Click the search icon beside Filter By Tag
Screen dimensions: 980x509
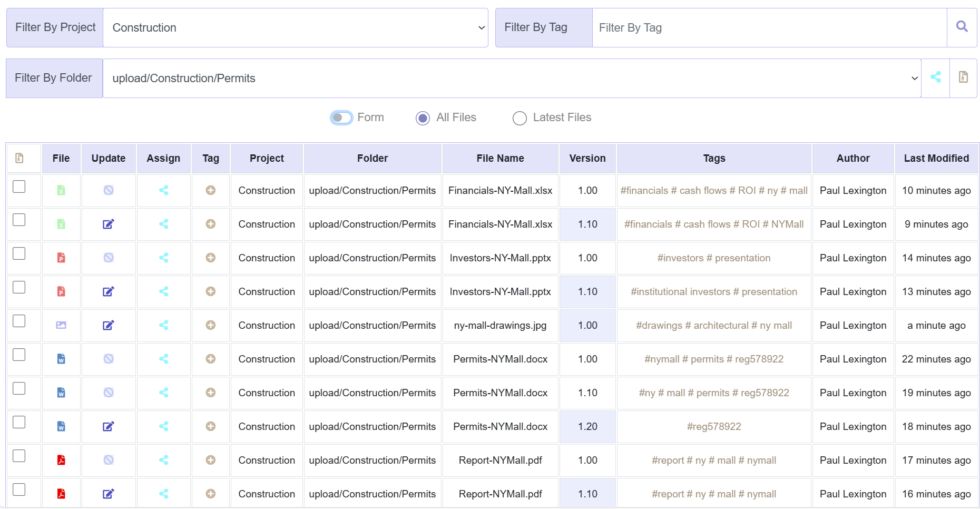[962, 27]
